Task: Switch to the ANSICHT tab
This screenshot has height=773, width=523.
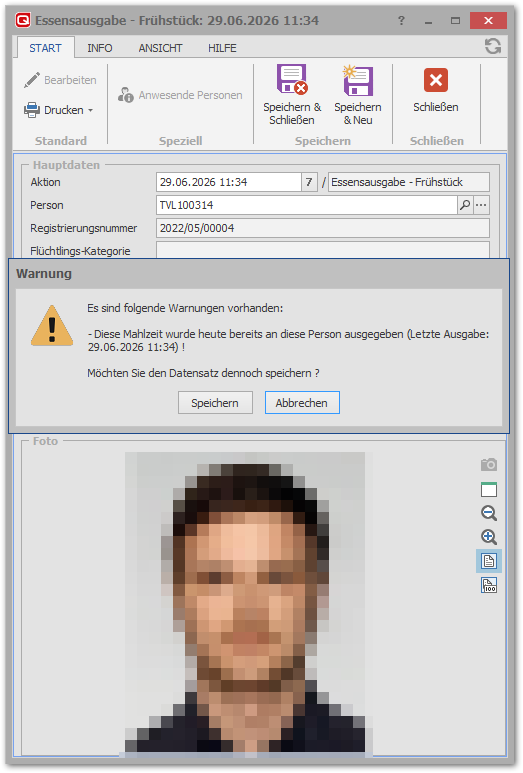Action: click(x=160, y=48)
